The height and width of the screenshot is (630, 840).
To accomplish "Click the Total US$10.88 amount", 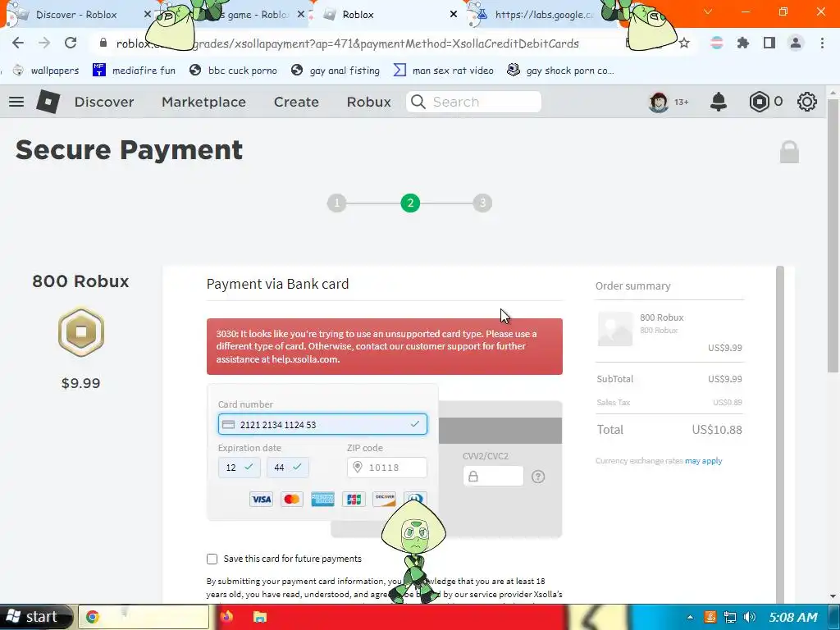I will click(717, 430).
